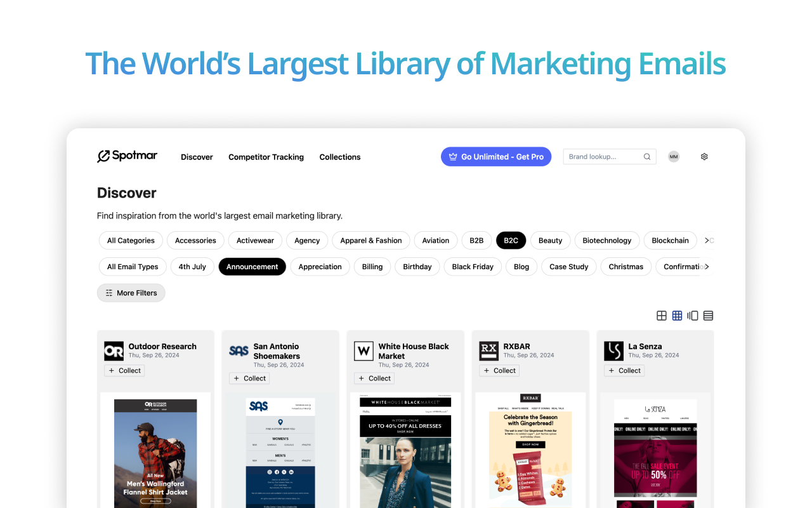Click Go Unlimited - Get Pro
The image size is (812, 508).
(496, 157)
